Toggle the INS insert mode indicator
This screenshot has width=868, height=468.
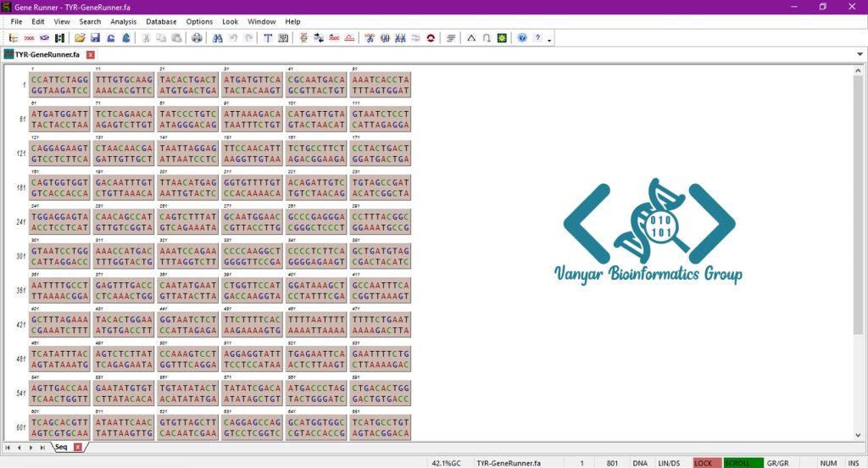tap(854, 463)
